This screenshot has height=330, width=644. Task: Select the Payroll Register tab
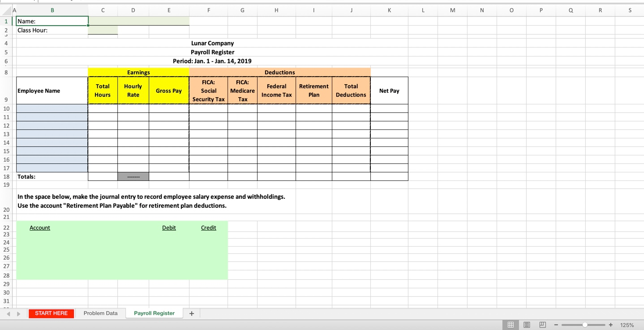pos(154,313)
